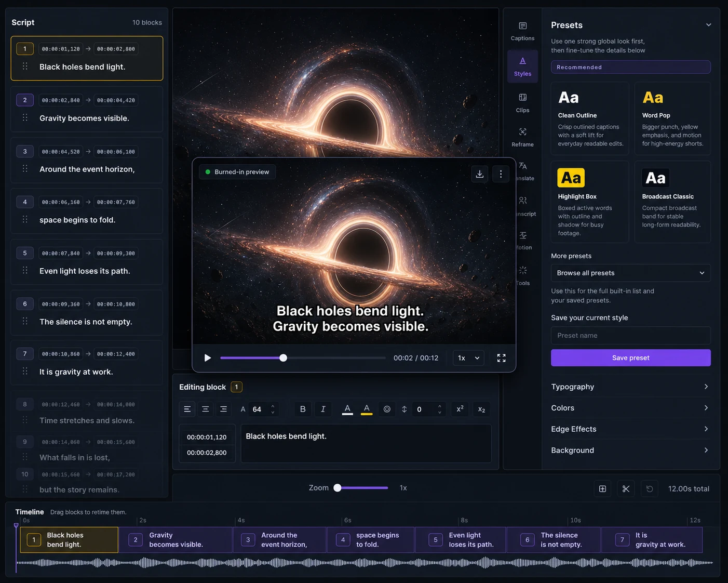Expand the Colors section
The width and height of the screenshot is (728, 583).
tap(630, 408)
